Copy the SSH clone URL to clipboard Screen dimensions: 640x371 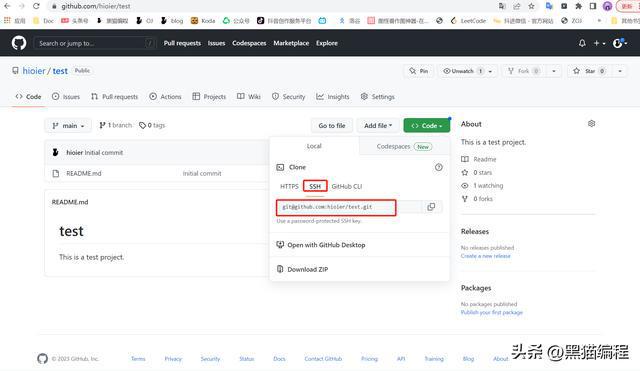[x=431, y=207]
